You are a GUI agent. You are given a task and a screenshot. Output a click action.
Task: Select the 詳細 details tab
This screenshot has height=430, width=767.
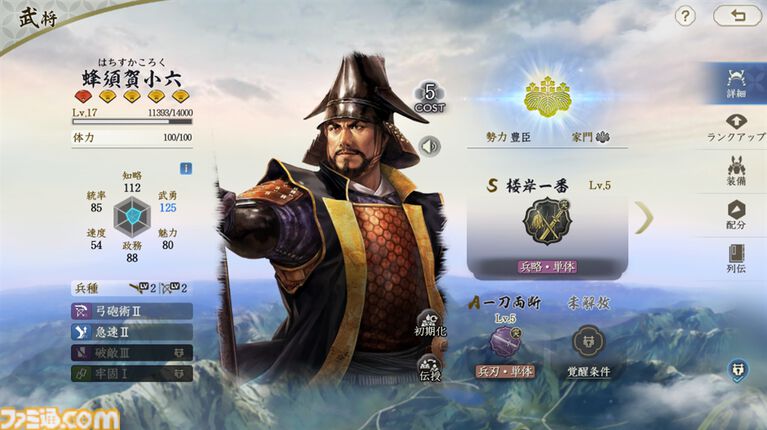[x=736, y=83]
